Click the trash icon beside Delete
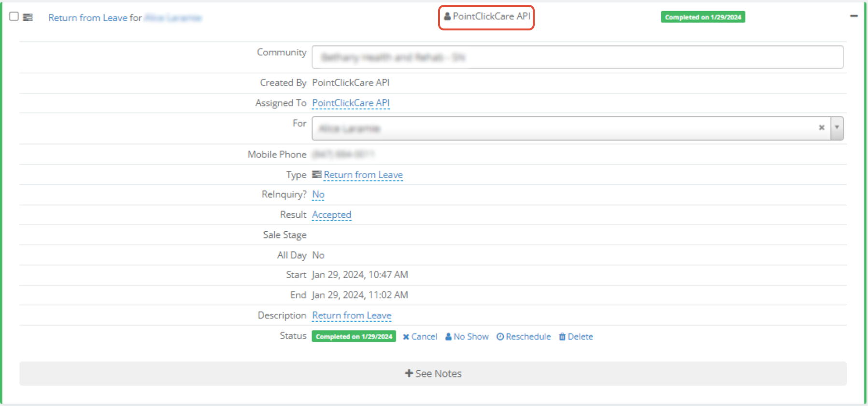The image size is (868, 406). [562, 336]
